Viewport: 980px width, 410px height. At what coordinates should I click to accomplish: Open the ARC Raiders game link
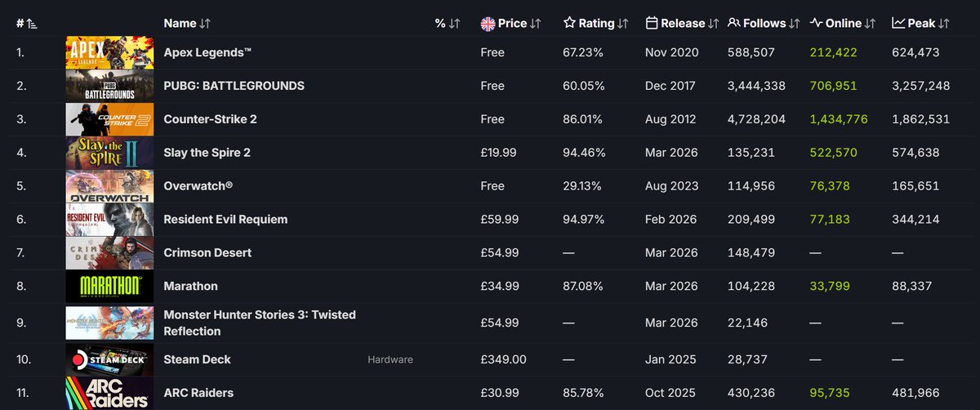pos(198,393)
